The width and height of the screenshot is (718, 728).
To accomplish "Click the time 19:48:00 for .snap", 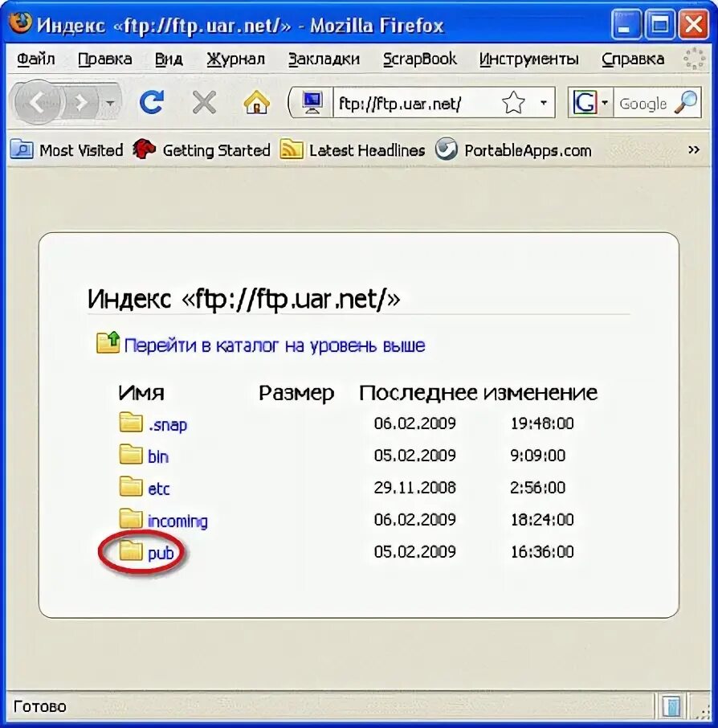I will pos(542,423).
